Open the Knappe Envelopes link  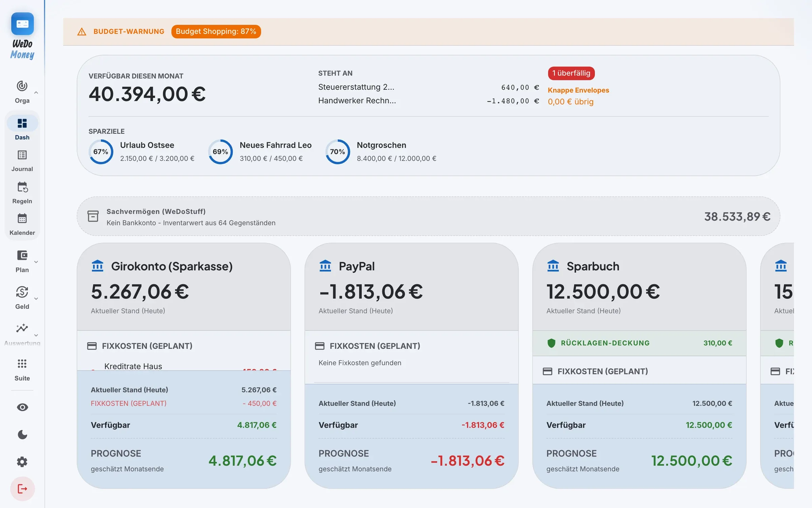click(x=578, y=90)
